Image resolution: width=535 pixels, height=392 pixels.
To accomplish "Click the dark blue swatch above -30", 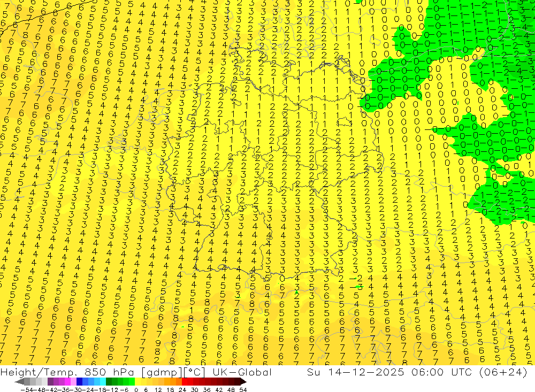I will click(79, 382).
